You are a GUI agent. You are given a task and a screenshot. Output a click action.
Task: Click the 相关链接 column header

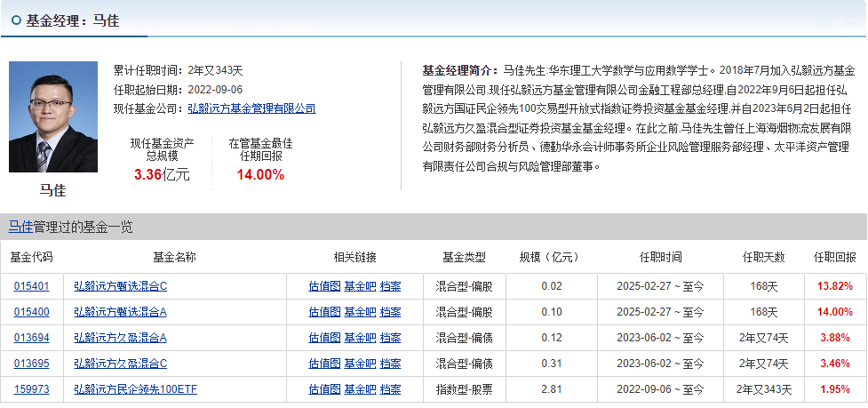pos(354,258)
